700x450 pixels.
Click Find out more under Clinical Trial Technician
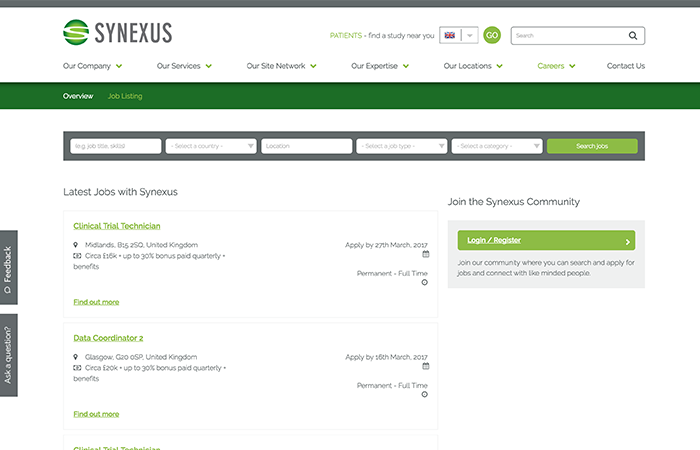pyautogui.click(x=96, y=302)
